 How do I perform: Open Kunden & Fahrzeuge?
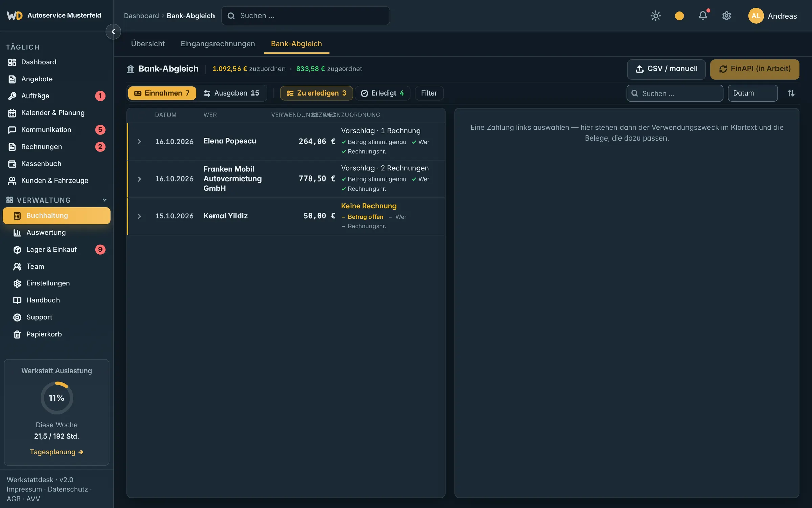tap(57, 181)
